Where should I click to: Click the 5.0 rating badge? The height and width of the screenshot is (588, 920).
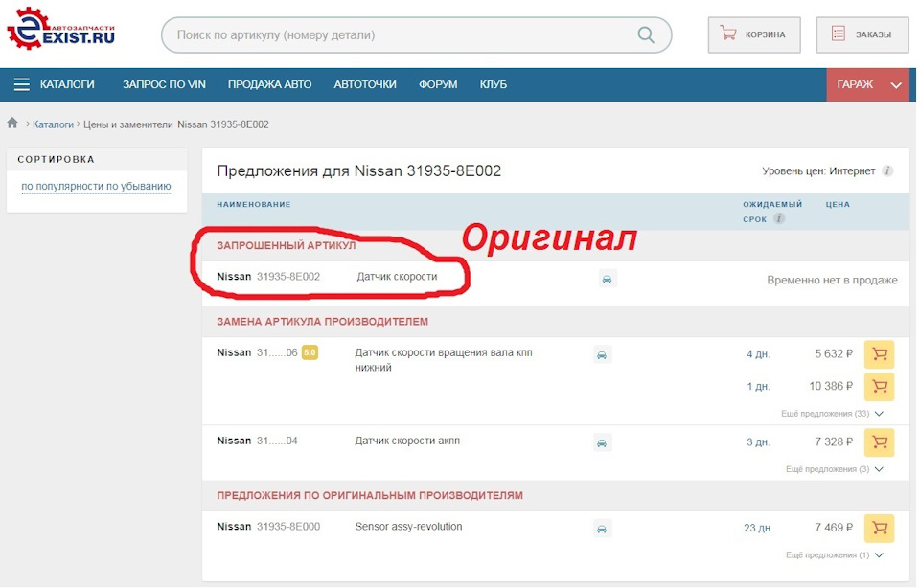pos(310,352)
